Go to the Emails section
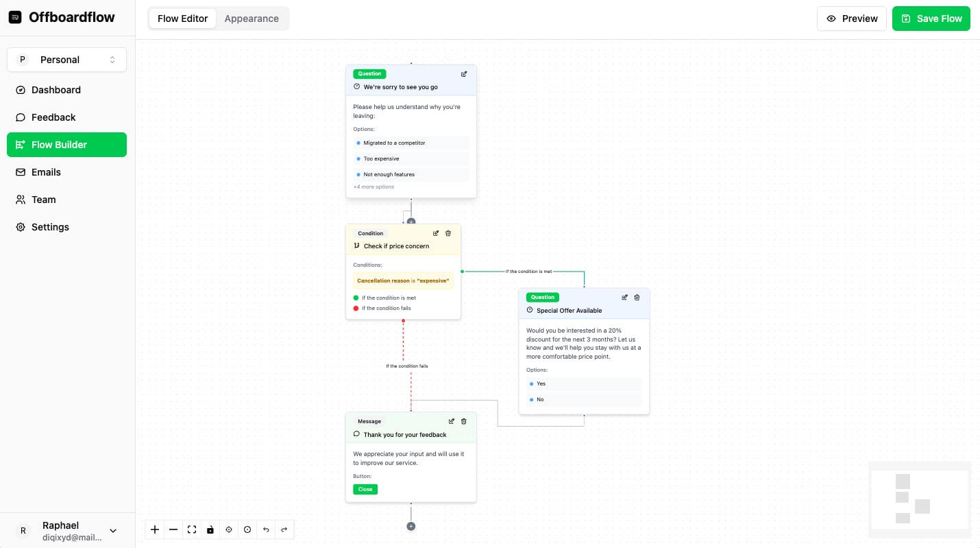Image resolution: width=980 pixels, height=548 pixels. [x=46, y=172]
